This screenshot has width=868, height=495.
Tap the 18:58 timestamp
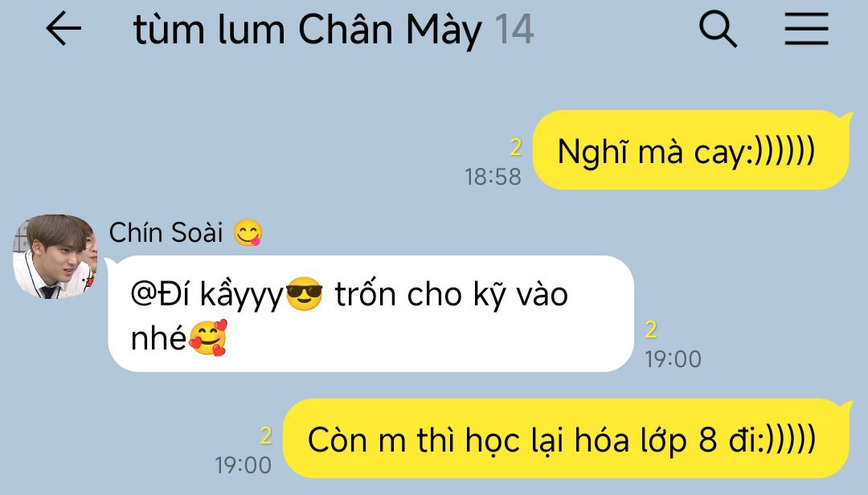point(493,177)
